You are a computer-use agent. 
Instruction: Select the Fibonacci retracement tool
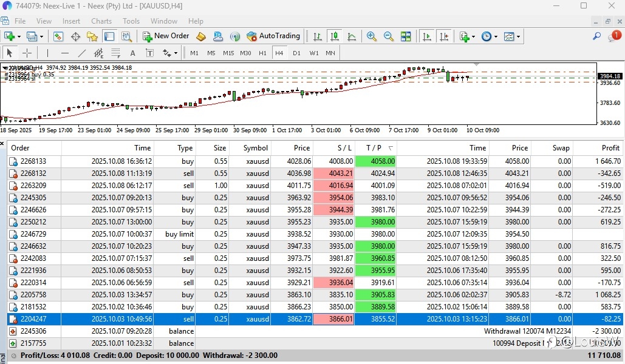point(116,53)
